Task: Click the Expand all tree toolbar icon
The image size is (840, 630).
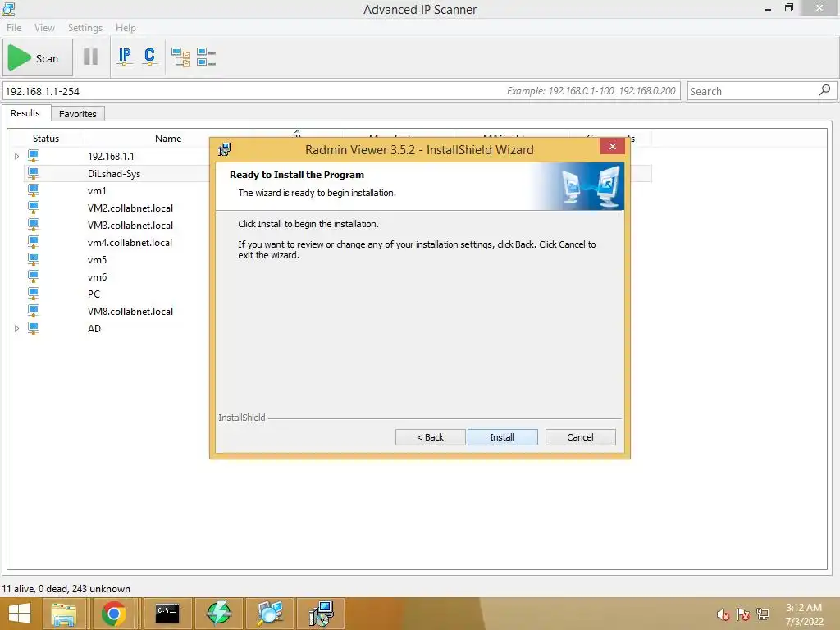Action: pyautogui.click(x=180, y=57)
